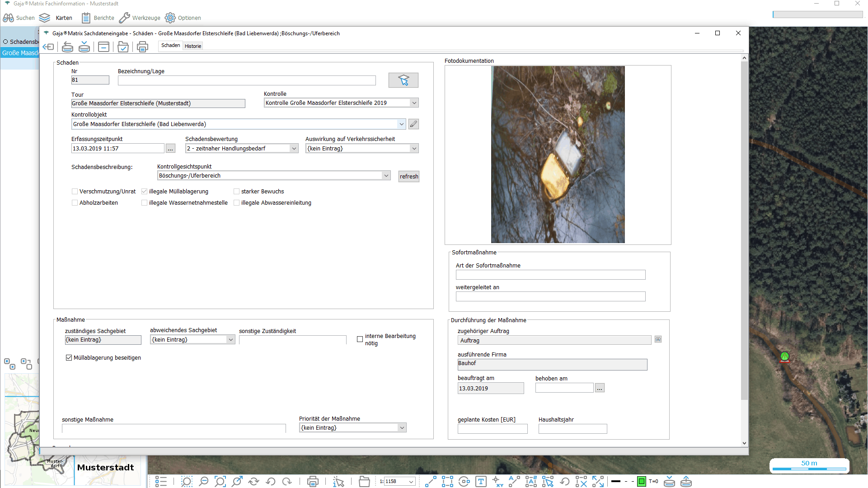The image size is (868, 488).
Task: Click the back arrow icon in form toolbar
Action: coord(48,47)
